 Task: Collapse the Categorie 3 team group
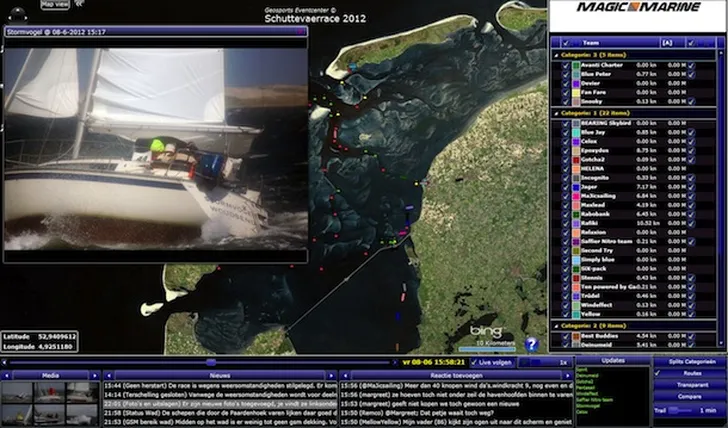pos(556,54)
